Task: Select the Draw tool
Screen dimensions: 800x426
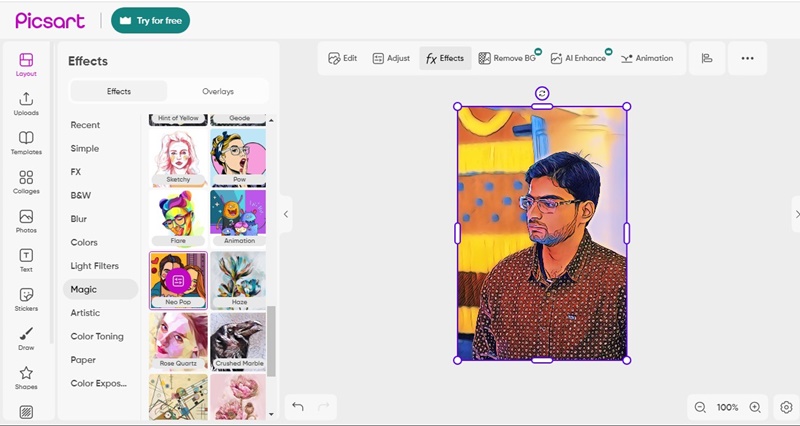Action: click(x=26, y=337)
